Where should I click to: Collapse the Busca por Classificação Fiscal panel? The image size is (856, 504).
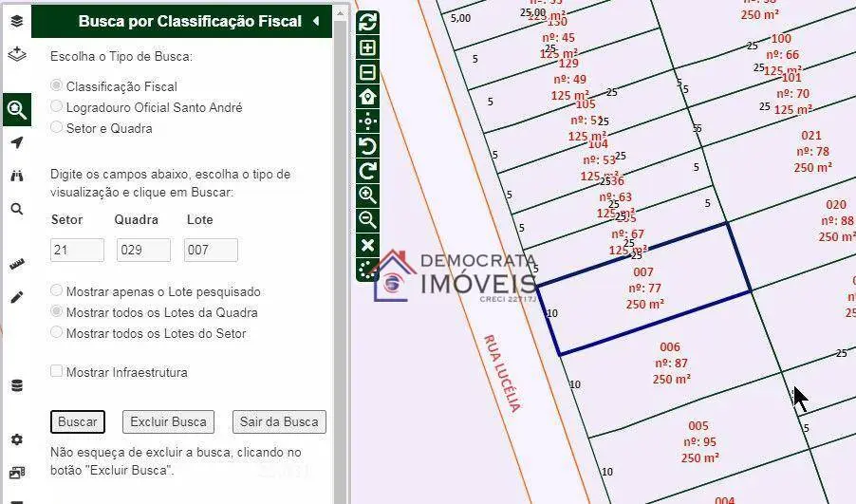(x=316, y=21)
